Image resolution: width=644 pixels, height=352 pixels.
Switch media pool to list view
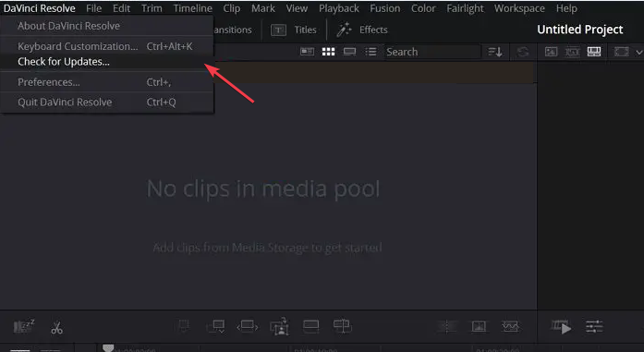pos(371,52)
